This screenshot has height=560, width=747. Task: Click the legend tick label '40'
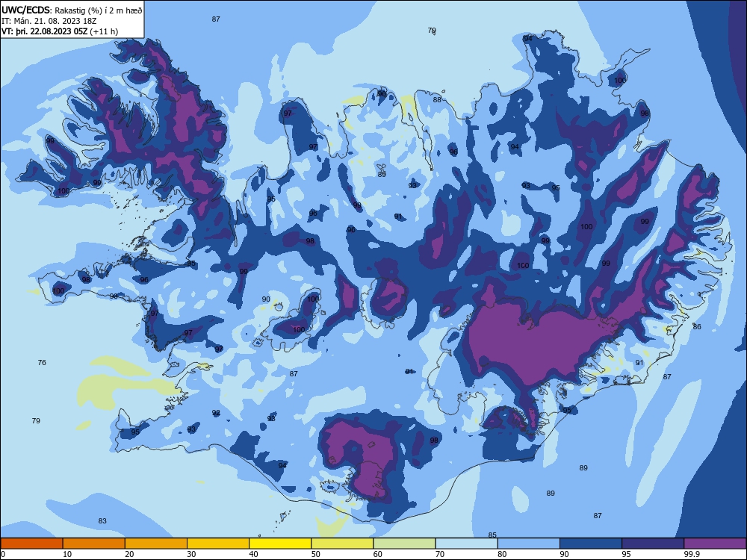pos(253,554)
